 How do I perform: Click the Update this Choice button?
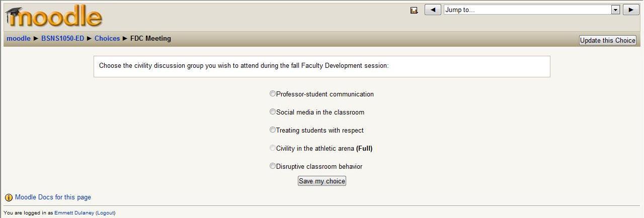click(x=608, y=40)
